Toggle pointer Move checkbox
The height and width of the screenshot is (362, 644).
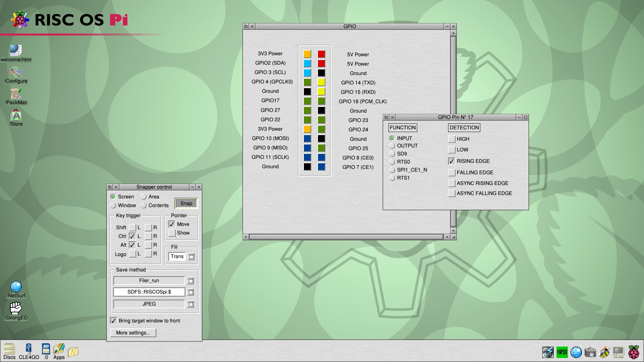pos(172,224)
